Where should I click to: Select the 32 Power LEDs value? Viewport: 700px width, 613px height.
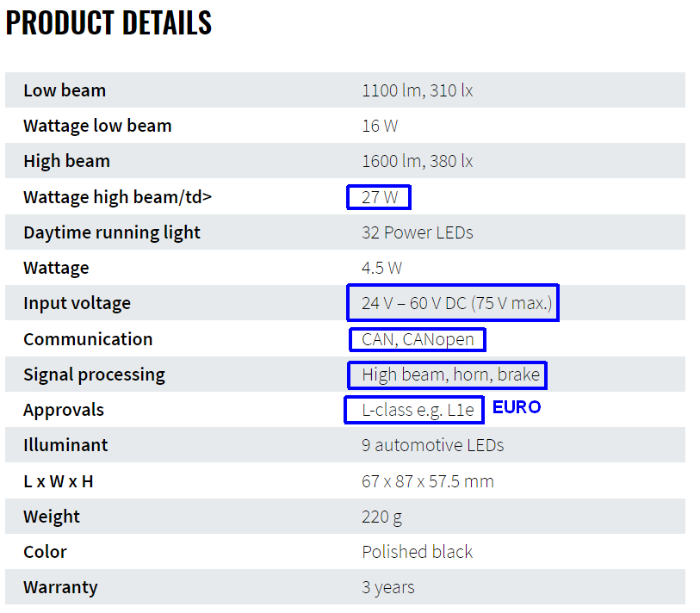tap(417, 232)
